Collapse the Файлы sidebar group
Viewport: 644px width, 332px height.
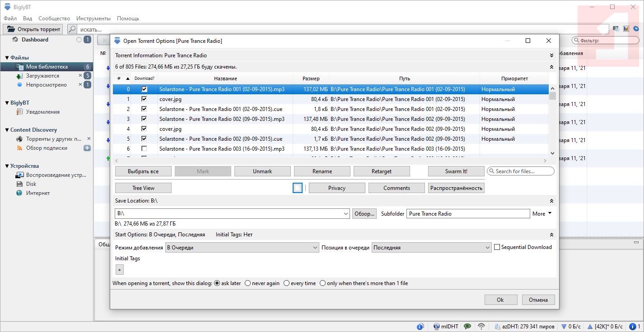tap(7, 58)
